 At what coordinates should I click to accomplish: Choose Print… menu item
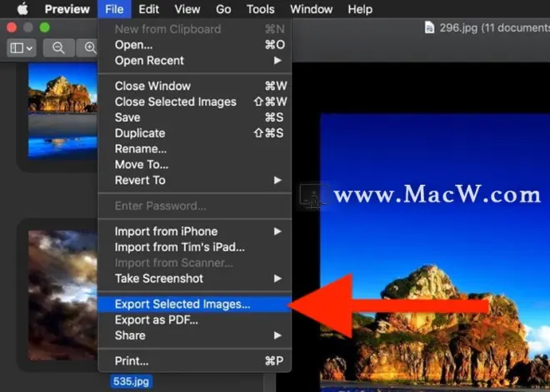pyautogui.click(x=195, y=361)
